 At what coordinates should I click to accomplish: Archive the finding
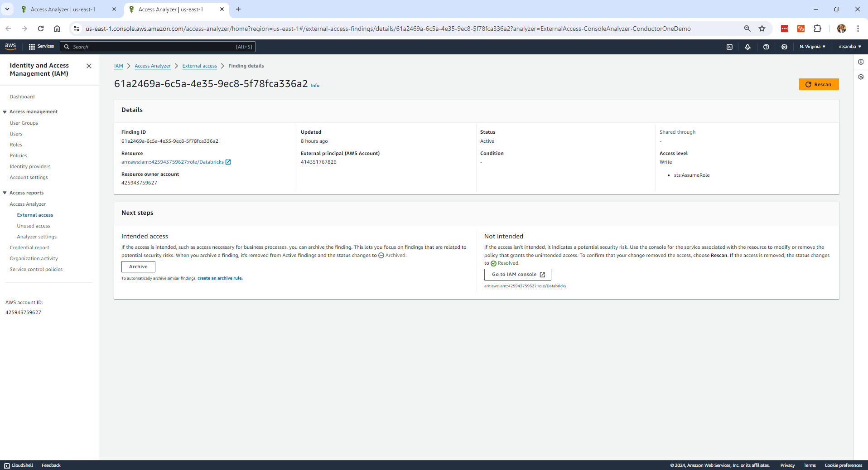(138, 266)
